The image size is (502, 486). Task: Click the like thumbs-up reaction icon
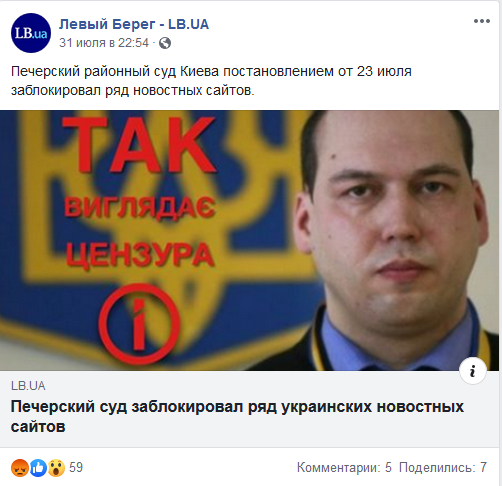38,468
